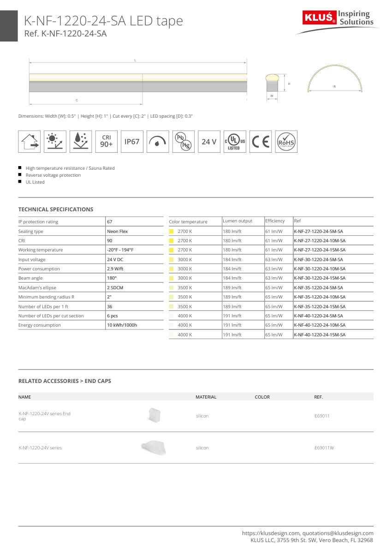392x555 pixels.
Task: Click the Lumen output column header
Action: tap(238, 221)
